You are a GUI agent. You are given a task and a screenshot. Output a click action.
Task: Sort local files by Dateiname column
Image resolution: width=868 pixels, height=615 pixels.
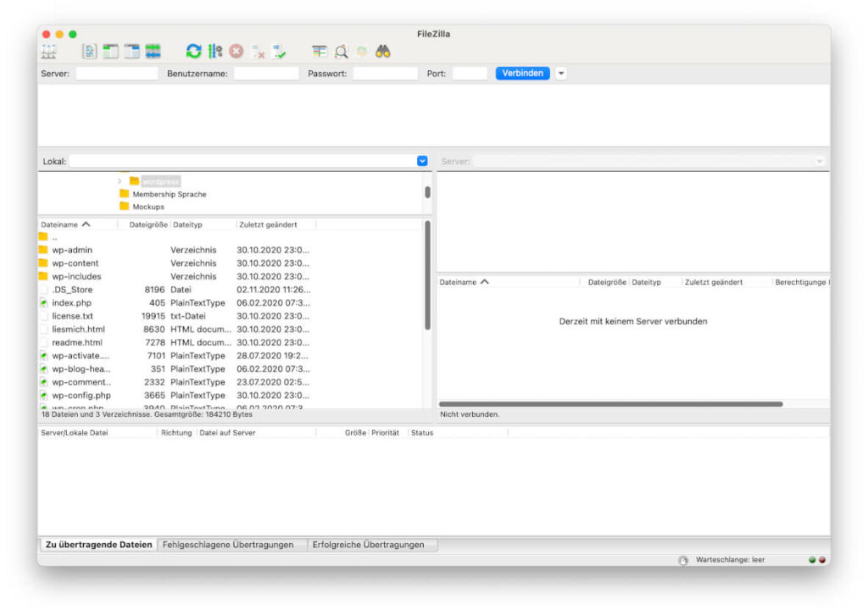coord(77,224)
